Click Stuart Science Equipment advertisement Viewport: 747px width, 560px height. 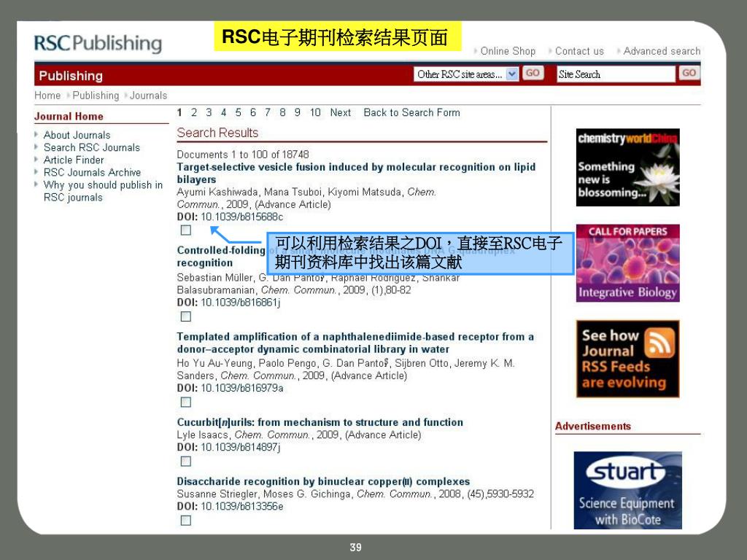tap(627, 491)
